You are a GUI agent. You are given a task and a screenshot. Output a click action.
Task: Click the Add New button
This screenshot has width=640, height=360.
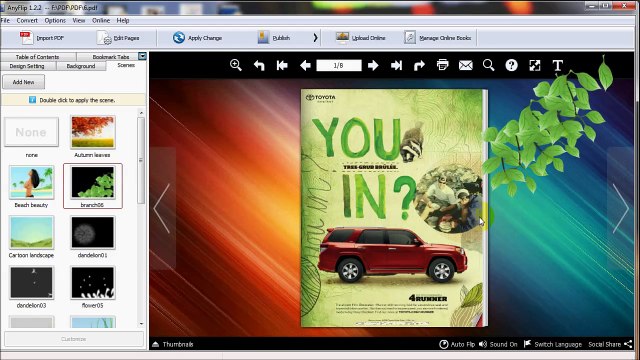23,82
